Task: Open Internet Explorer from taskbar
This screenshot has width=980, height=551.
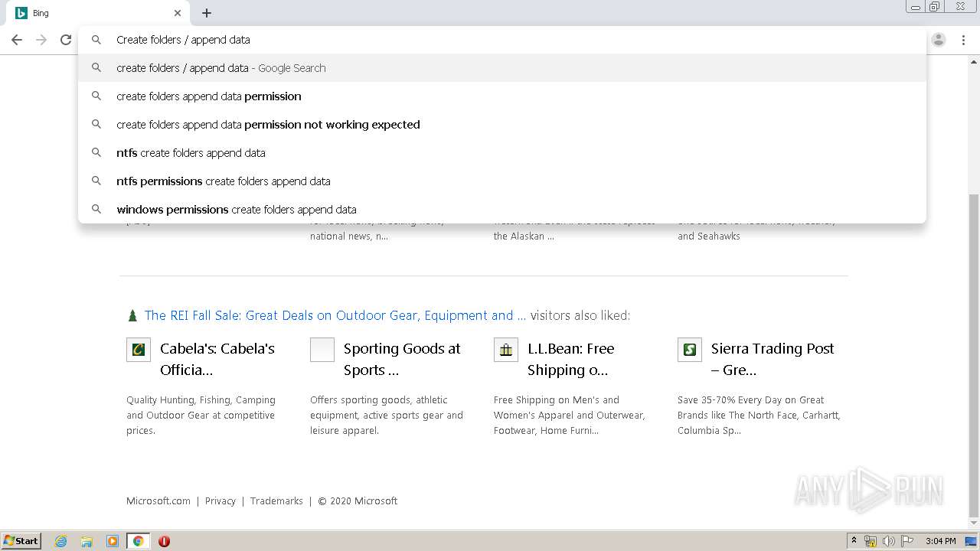Action: pos(61,541)
